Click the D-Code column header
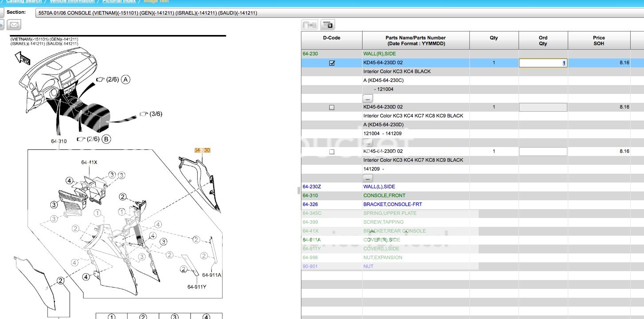The height and width of the screenshot is (319, 644). point(332,40)
